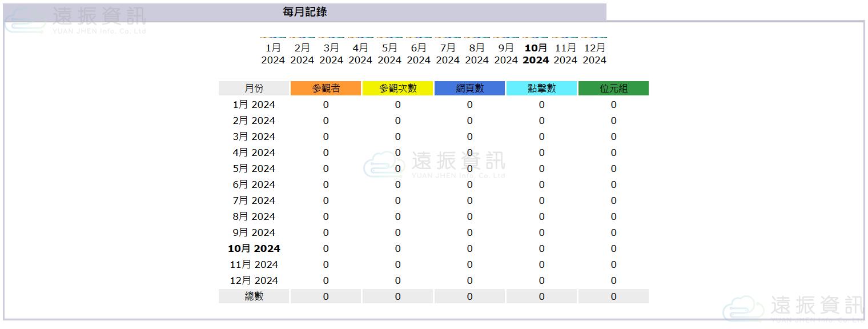
Task: Choose 12月 2024 label under the chart
Action: point(594,54)
